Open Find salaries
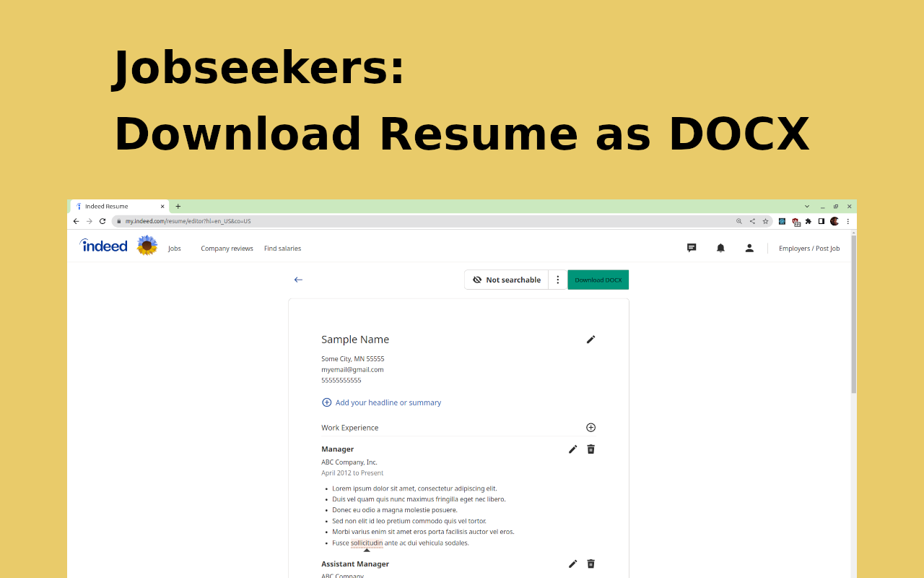The height and width of the screenshot is (578, 924). (x=282, y=249)
